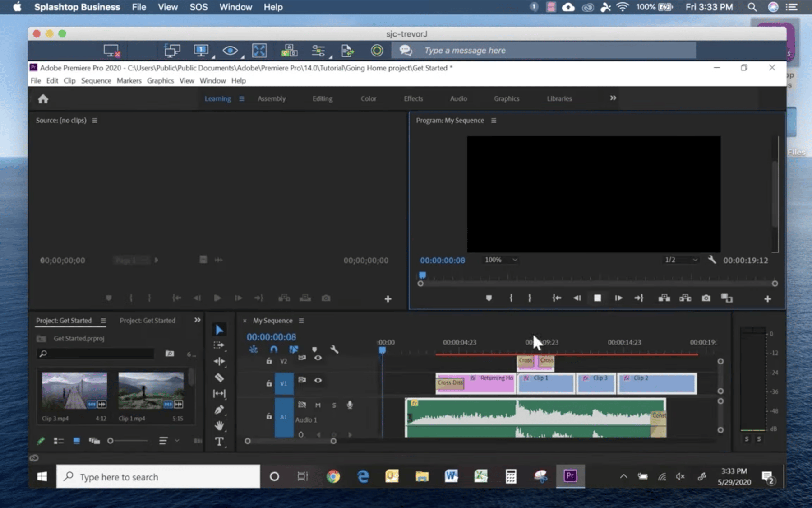Select the Pen tool
This screenshot has width=812, height=508.
click(x=219, y=410)
